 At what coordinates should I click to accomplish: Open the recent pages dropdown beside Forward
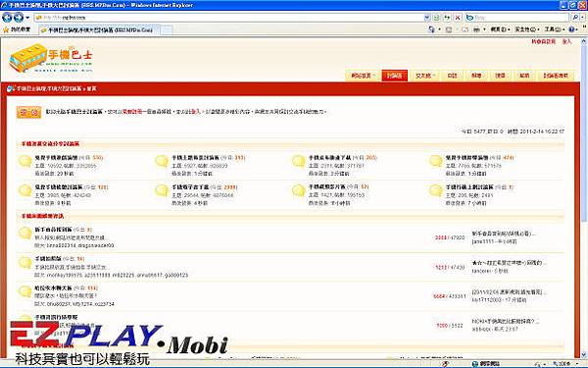pos(27,18)
